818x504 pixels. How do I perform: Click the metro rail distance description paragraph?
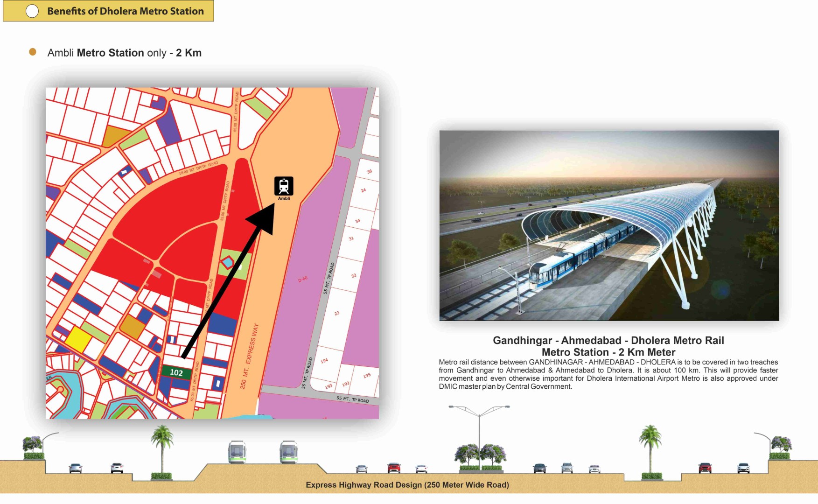[608, 374]
